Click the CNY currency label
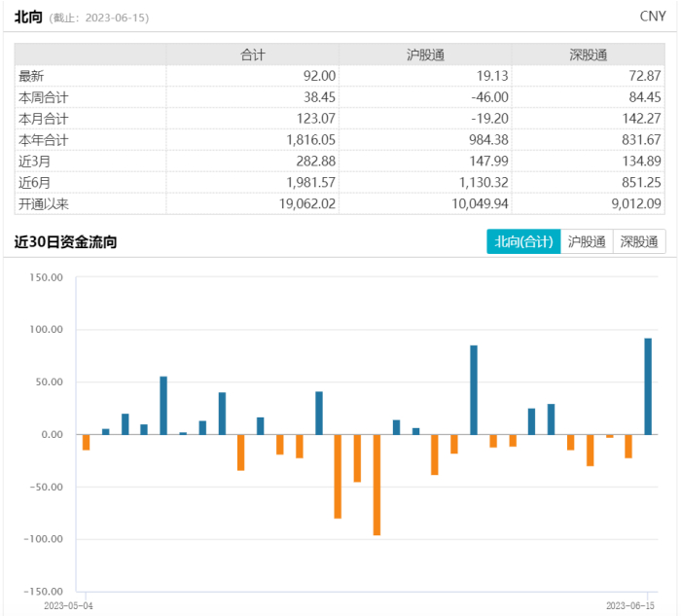 (653, 17)
